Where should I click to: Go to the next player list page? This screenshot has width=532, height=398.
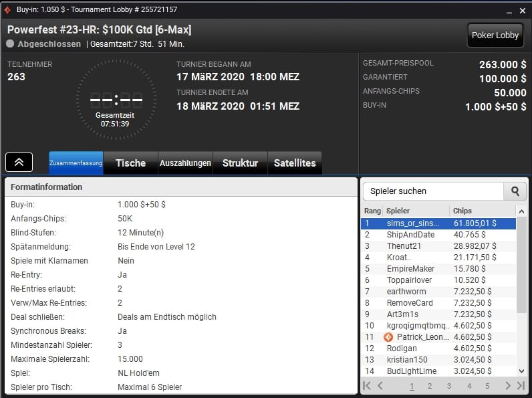tap(507, 386)
